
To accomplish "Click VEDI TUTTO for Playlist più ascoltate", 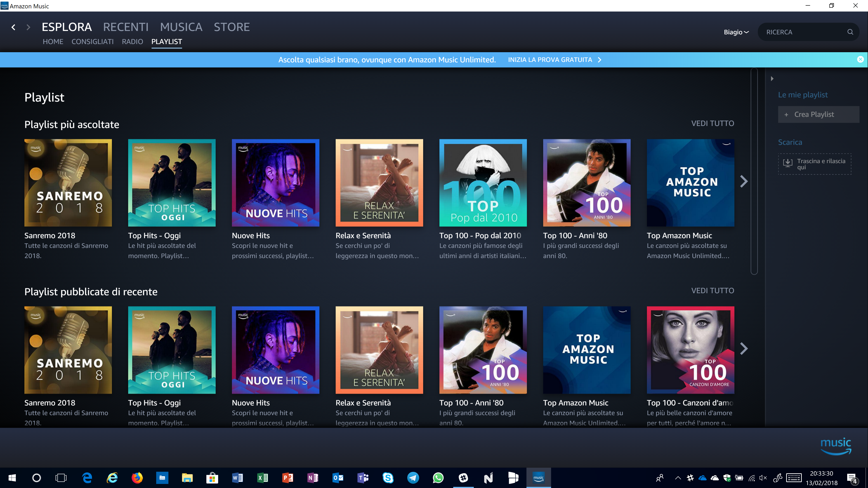I will (x=712, y=123).
